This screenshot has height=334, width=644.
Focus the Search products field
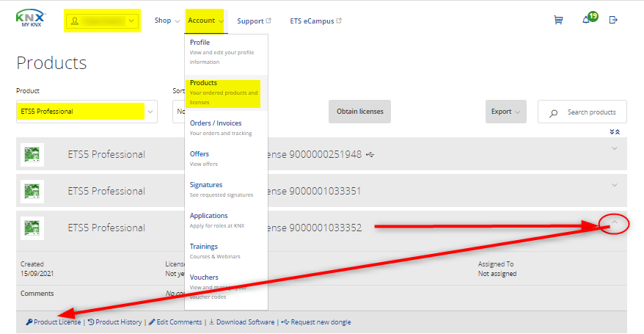pos(582,112)
